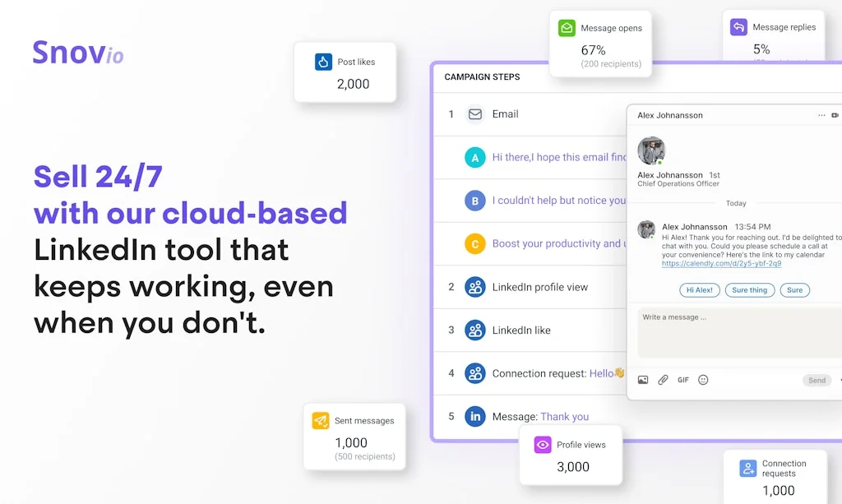Image resolution: width=842 pixels, height=504 pixels.
Task: Choose the 'Sure thing' quick reply
Action: click(750, 290)
